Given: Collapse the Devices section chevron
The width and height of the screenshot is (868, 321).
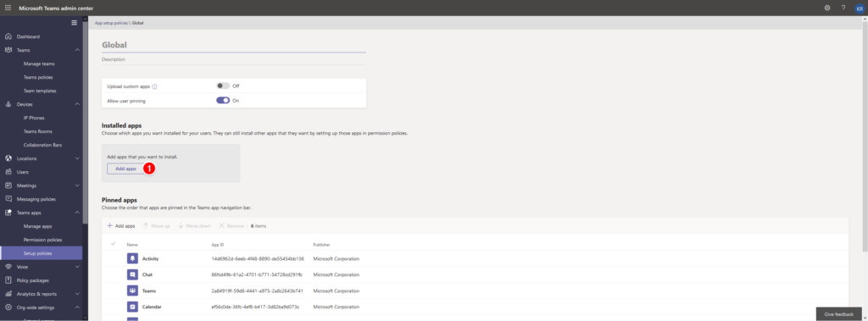Looking at the screenshot, I should point(77,104).
